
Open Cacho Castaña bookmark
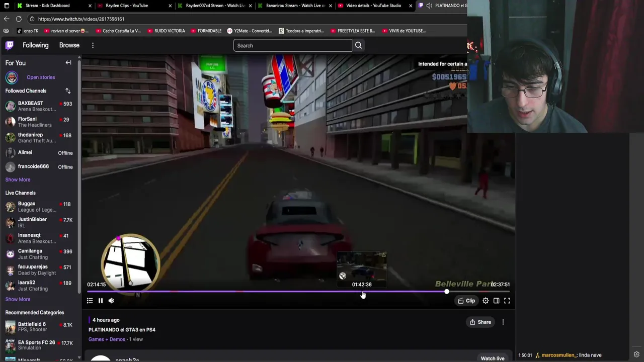pyautogui.click(x=118, y=31)
